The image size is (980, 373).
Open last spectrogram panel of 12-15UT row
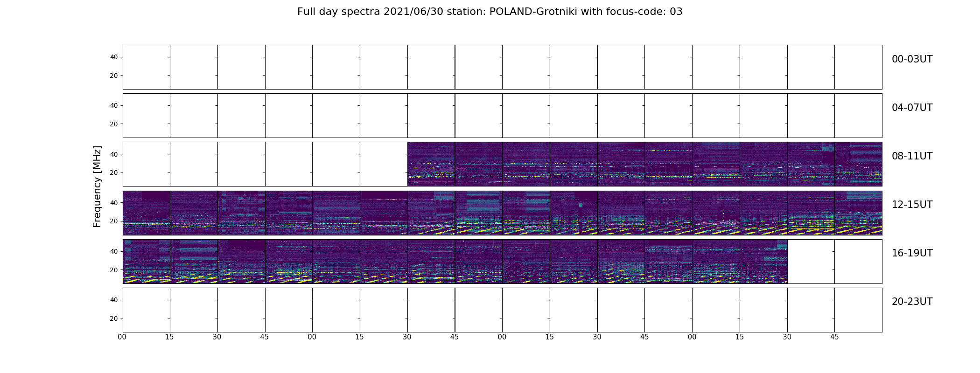(858, 213)
